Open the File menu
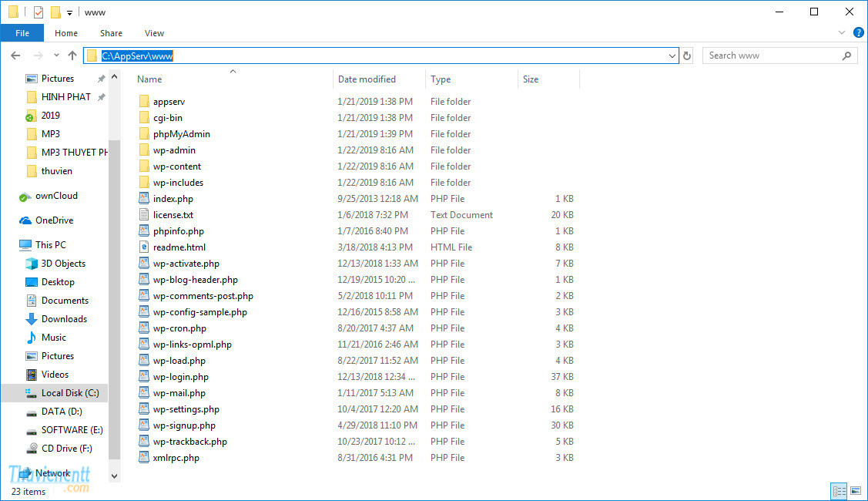This screenshot has width=868, height=501. point(22,33)
